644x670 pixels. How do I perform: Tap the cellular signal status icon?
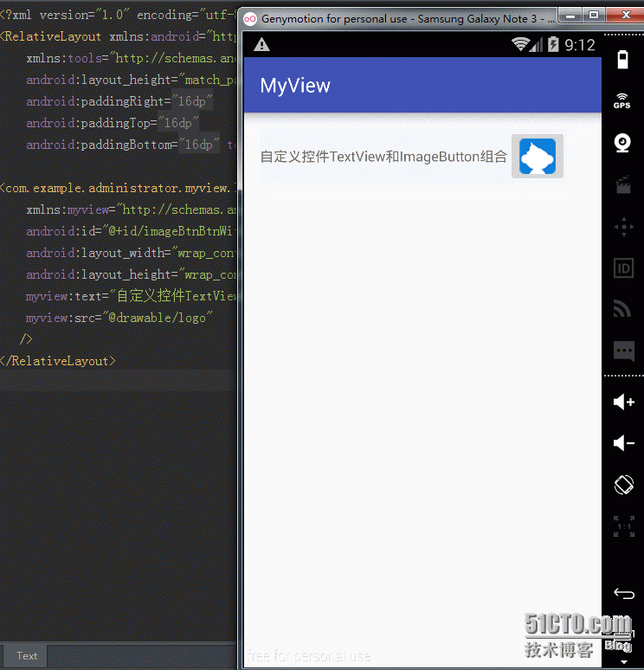tap(537, 44)
